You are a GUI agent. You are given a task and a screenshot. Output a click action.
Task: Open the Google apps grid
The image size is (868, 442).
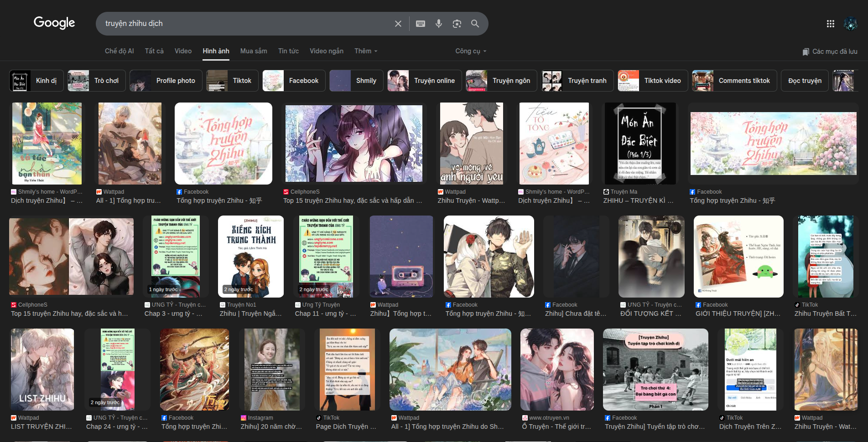click(830, 24)
